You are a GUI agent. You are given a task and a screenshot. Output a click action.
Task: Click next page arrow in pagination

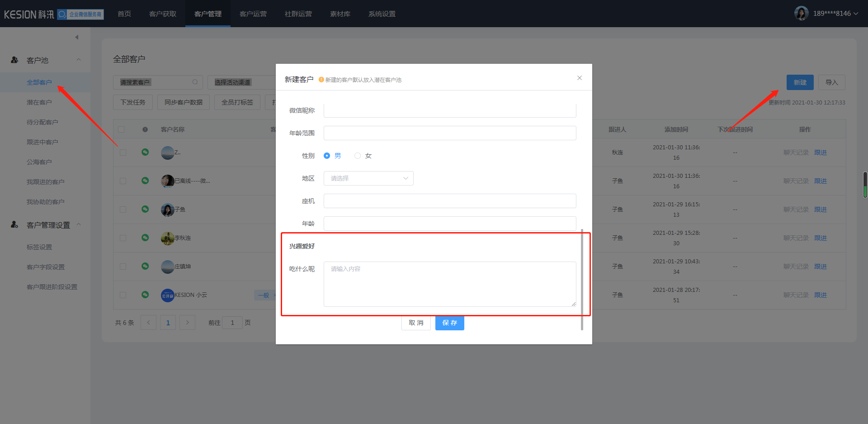(x=187, y=323)
